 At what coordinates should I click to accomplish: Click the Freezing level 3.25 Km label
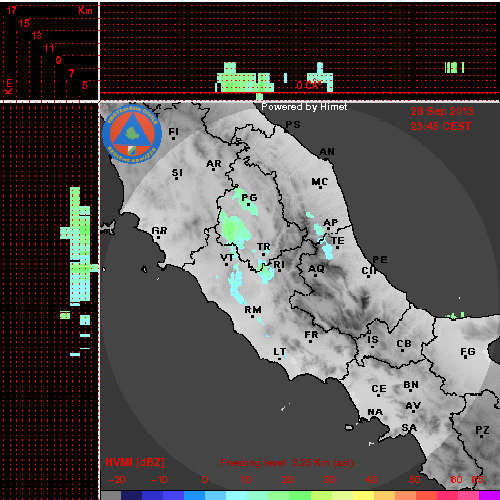coord(287,463)
